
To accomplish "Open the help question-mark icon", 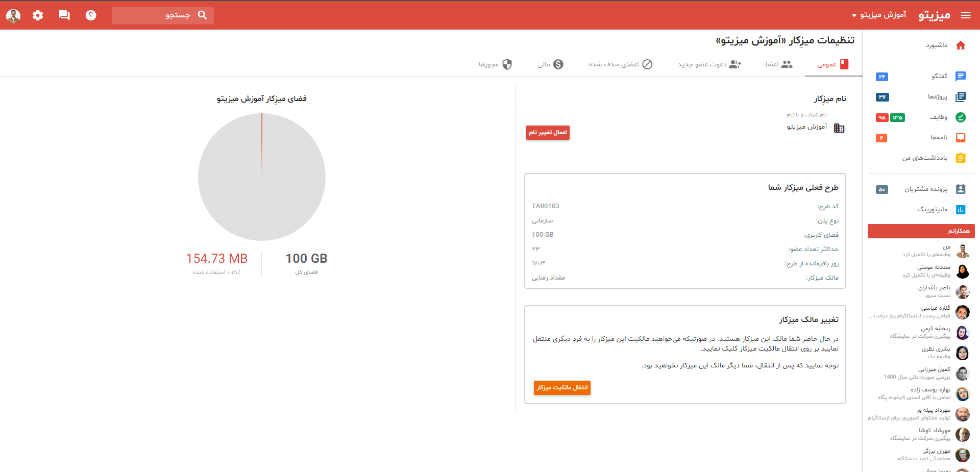I will click(x=91, y=15).
